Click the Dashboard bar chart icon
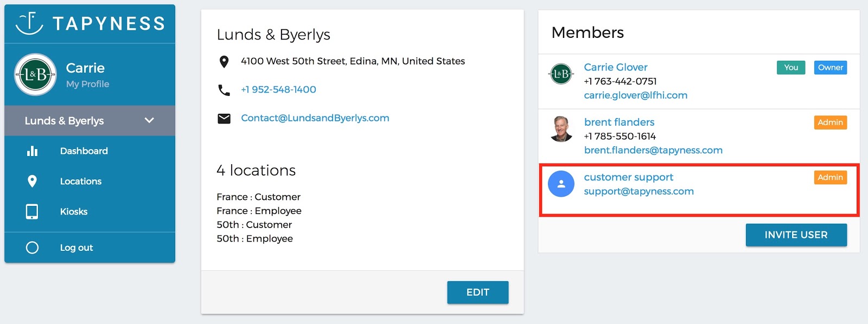 pos(32,151)
